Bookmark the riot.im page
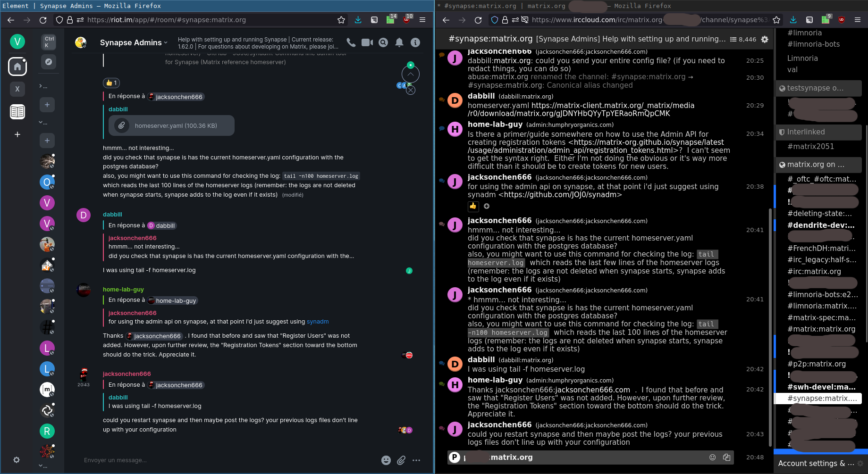The width and height of the screenshot is (868, 474). (x=341, y=20)
